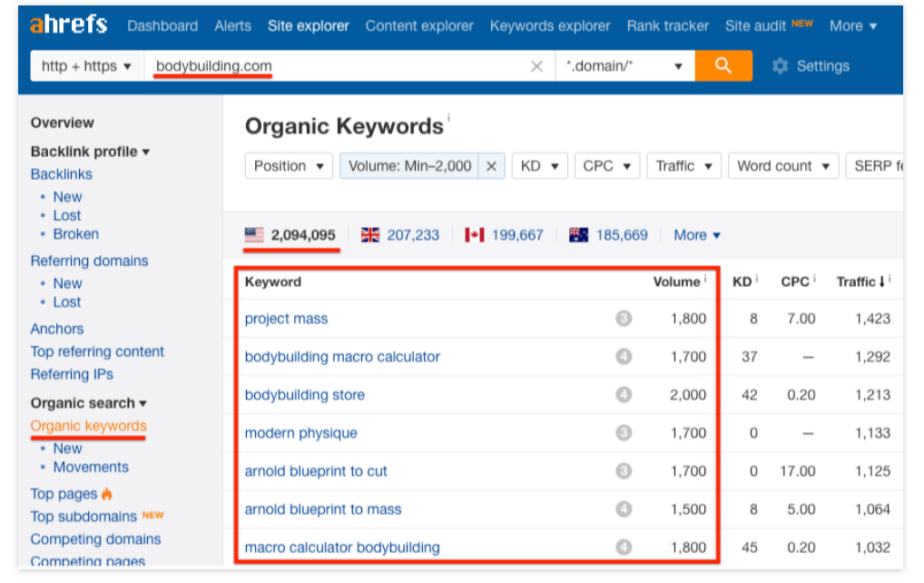Click the number badge beside project mass

click(623, 319)
